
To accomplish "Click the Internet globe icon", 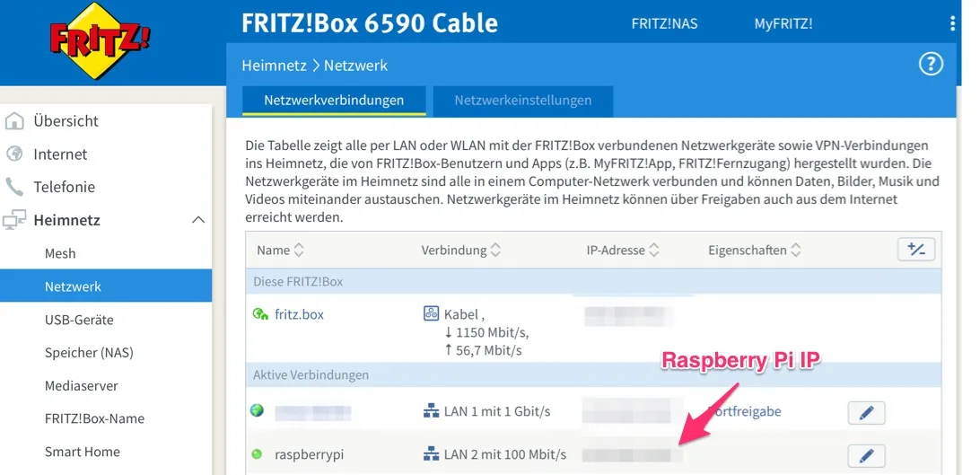I will click(14, 154).
